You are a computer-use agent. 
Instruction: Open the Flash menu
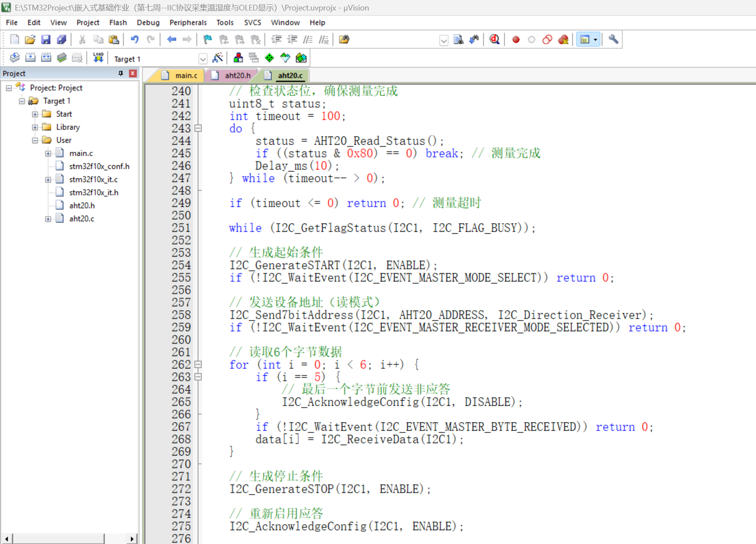click(118, 23)
